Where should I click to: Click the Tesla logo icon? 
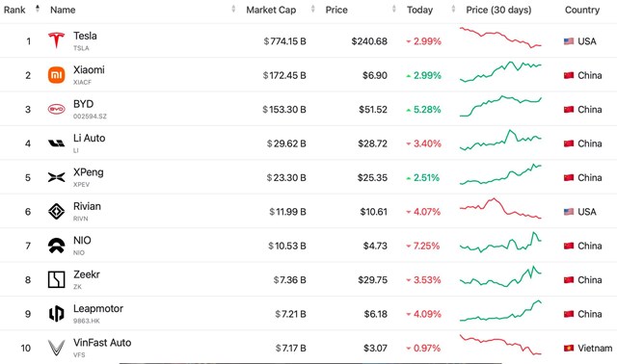click(x=56, y=40)
